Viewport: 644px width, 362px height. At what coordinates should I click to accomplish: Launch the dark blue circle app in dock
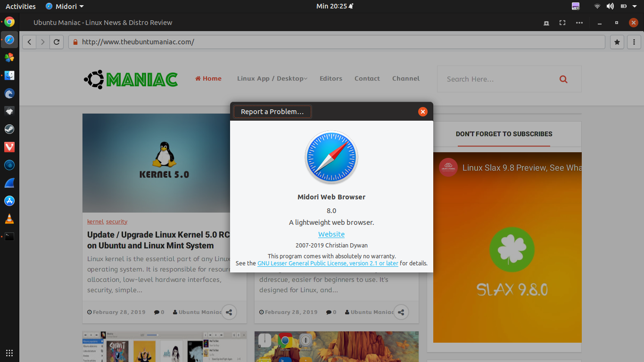[x=9, y=165]
